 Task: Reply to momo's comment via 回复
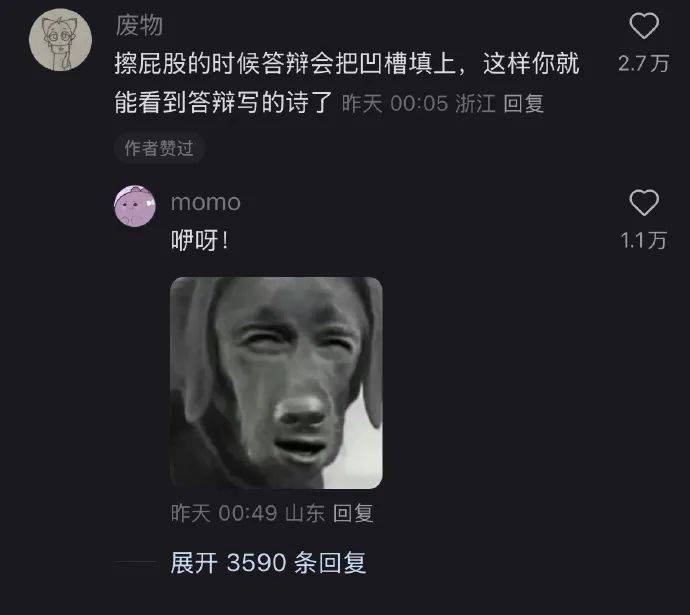pos(353,513)
